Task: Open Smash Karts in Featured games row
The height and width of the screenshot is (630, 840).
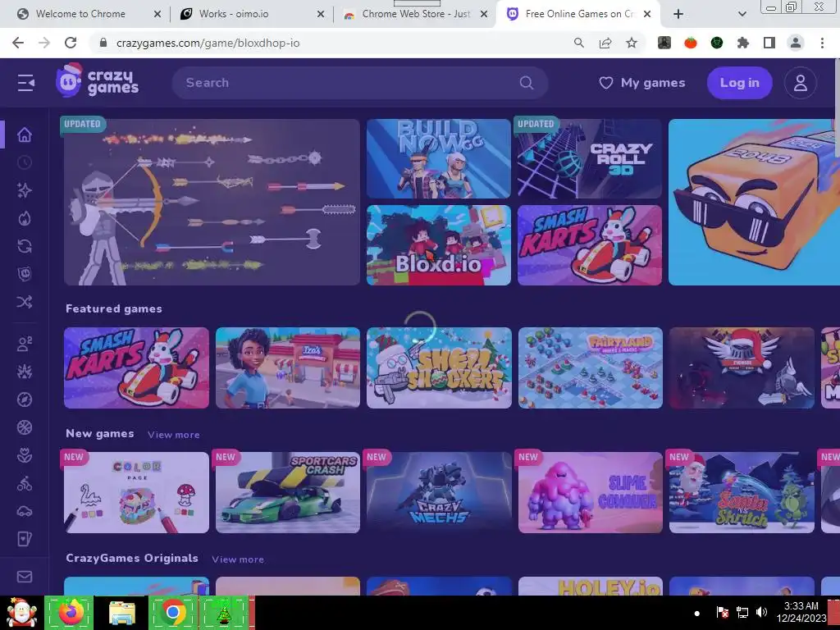Action: (x=136, y=367)
